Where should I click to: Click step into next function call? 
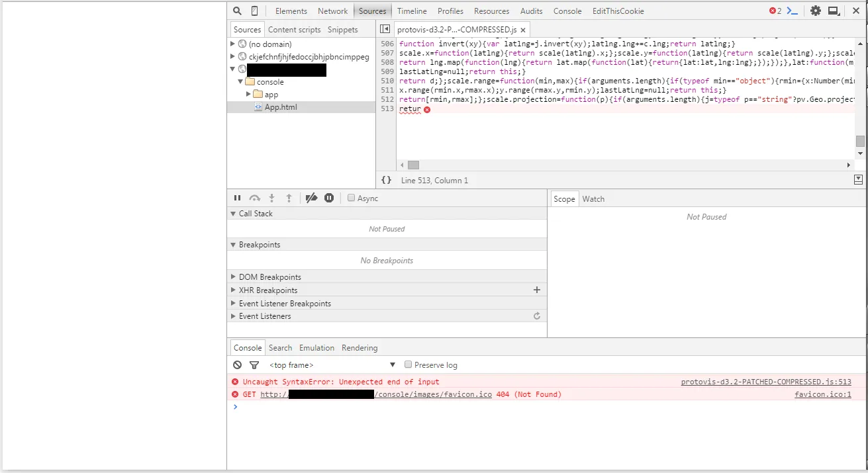(x=271, y=198)
